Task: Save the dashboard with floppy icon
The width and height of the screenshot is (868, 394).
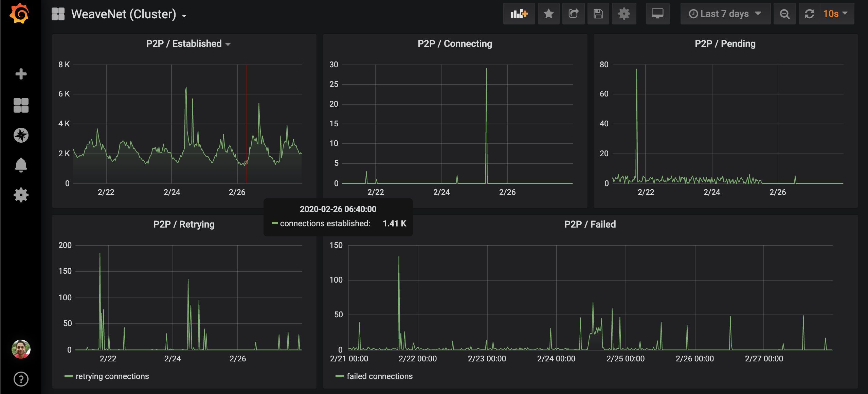Action: click(598, 14)
